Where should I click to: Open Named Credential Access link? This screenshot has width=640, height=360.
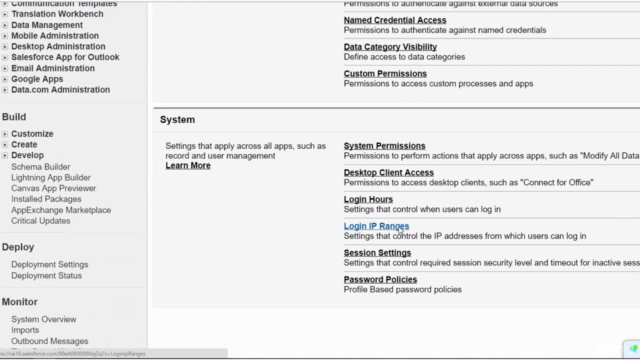point(395,20)
